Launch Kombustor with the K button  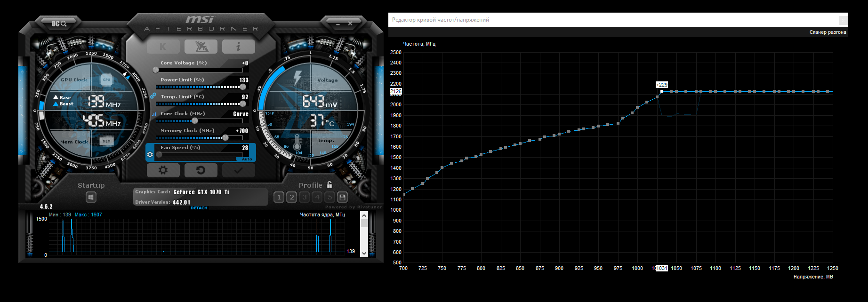pos(163,47)
